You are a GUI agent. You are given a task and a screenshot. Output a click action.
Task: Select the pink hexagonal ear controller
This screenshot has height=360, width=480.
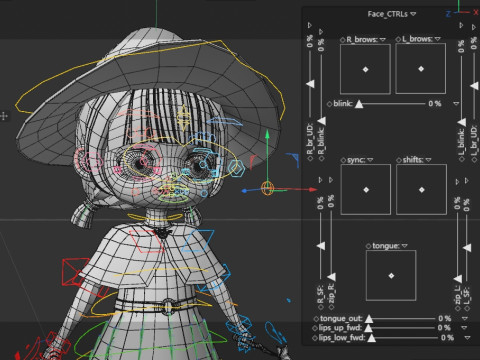(x=93, y=161)
